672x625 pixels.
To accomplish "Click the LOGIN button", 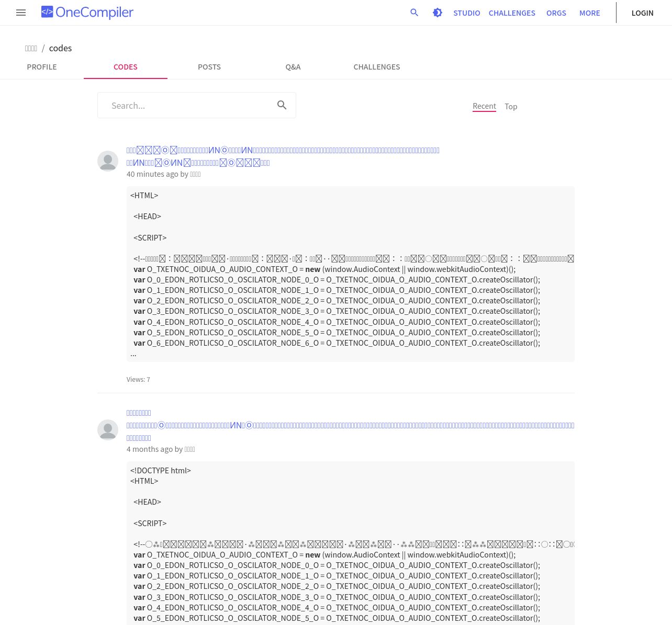I will pos(643,13).
